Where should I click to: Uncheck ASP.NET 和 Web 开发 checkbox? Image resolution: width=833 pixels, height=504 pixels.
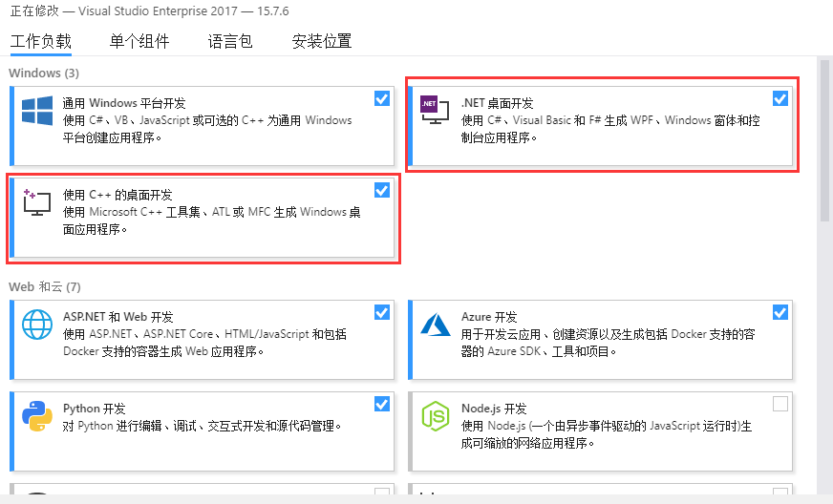tap(382, 312)
